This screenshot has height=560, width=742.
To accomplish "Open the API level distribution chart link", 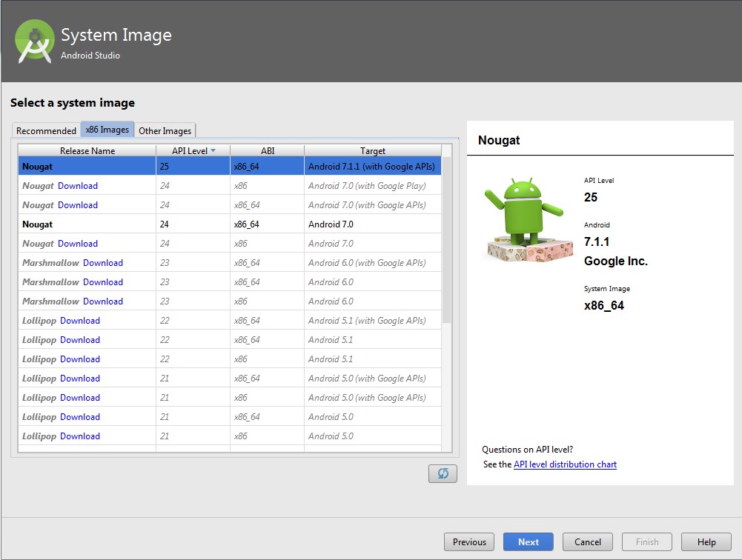I will pyautogui.click(x=565, y=464).
